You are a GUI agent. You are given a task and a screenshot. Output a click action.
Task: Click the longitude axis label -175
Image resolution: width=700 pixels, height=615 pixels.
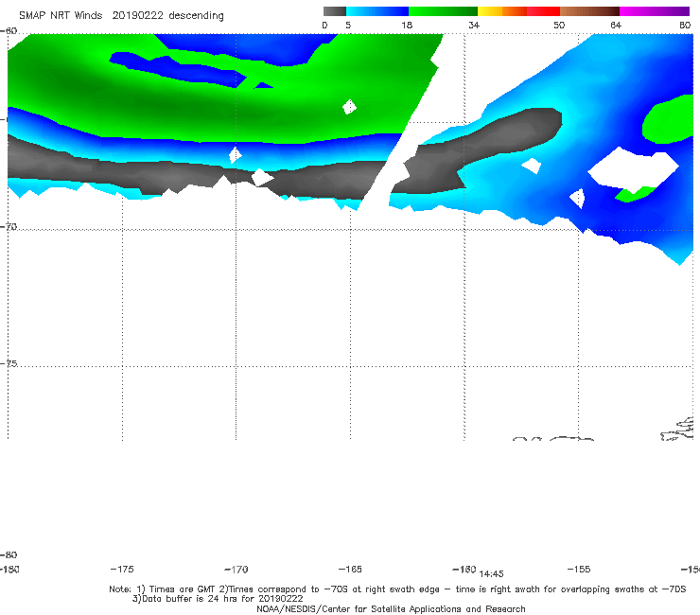point(122,569)
